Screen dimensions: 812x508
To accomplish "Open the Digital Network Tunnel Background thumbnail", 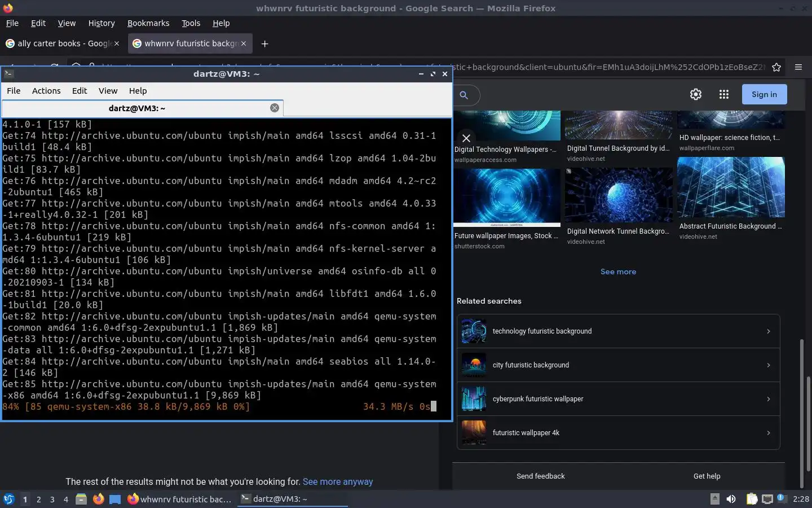I will click(x=619, y=195).
